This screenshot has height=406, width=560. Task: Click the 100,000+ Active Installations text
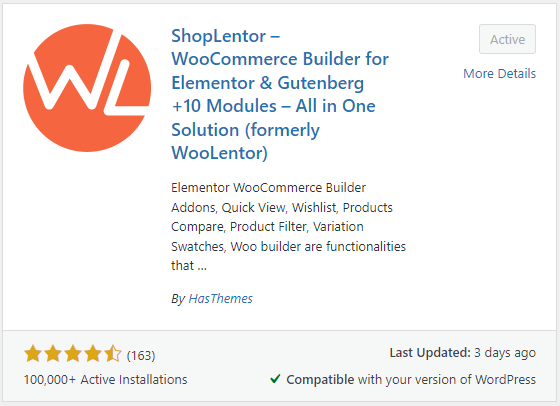[x=105, y=380]
